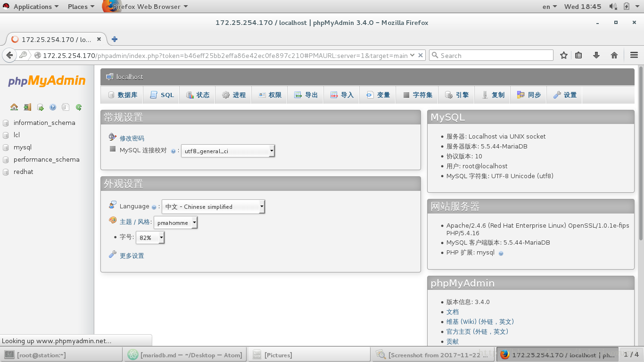Open the Pictures window from taskbar
Viewport: 644px width, 362px height.
point(309,355)
